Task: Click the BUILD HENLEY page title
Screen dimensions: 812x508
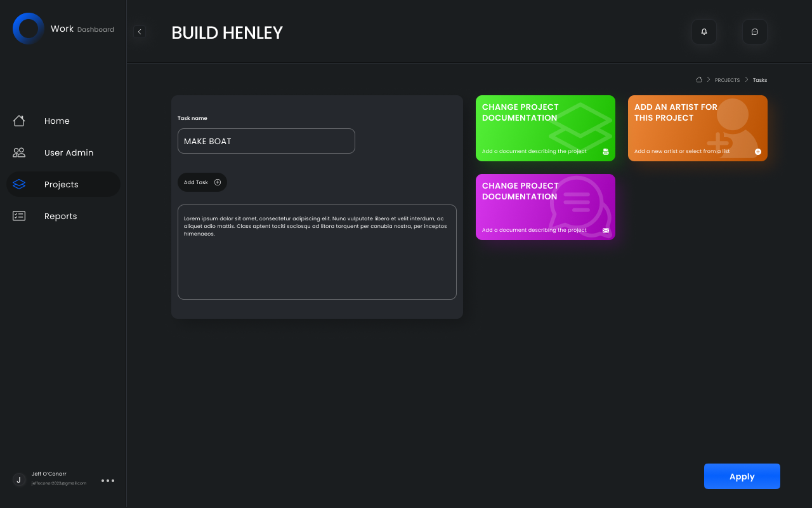Action: click(x=227, y=33)
